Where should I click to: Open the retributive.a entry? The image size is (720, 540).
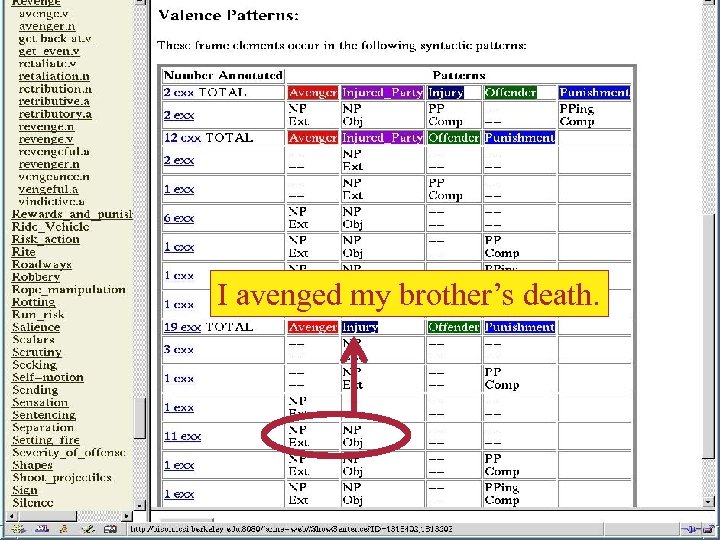tap(54, 101)
